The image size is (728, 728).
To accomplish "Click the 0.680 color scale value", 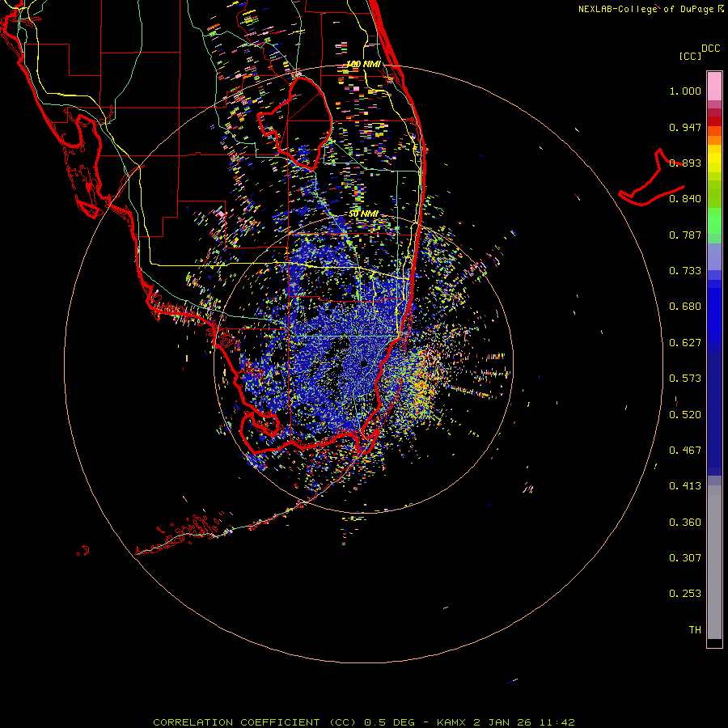I will pyautogui.click(x=685, y=307).
